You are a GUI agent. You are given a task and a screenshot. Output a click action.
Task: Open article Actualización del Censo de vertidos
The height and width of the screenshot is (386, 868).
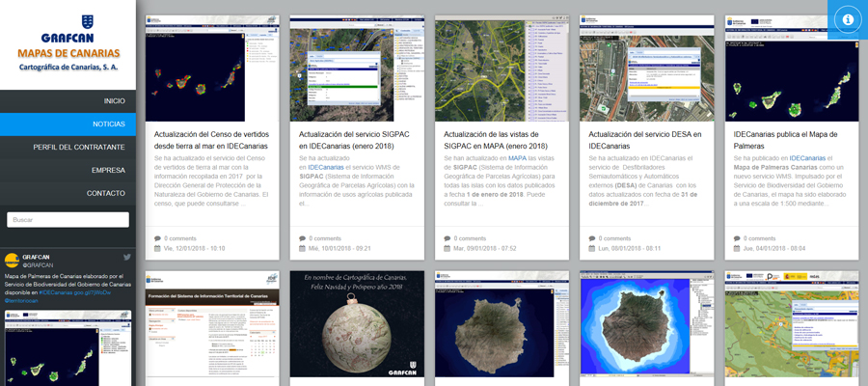pyautogui.click(x=211, y=140)
